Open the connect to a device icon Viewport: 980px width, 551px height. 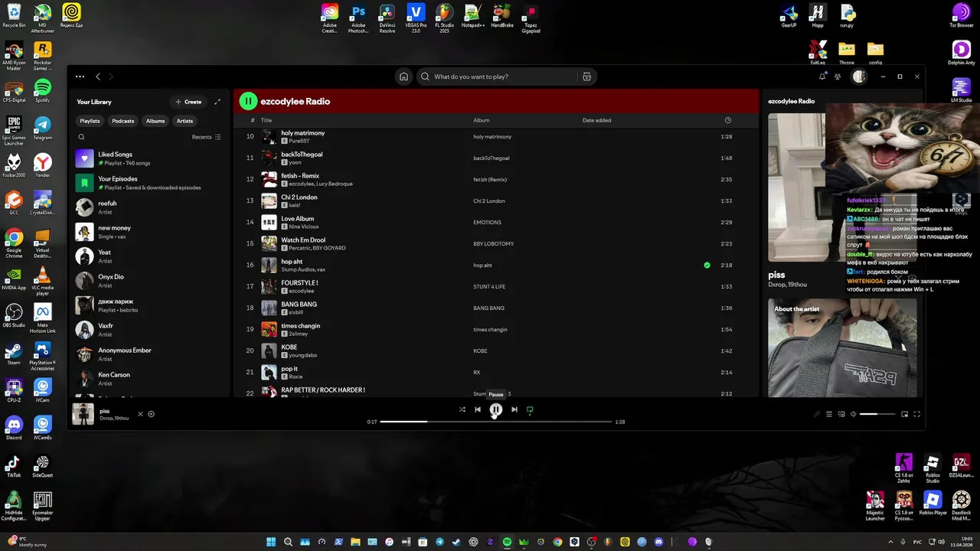pyautogui.click(x=841, y=414)
